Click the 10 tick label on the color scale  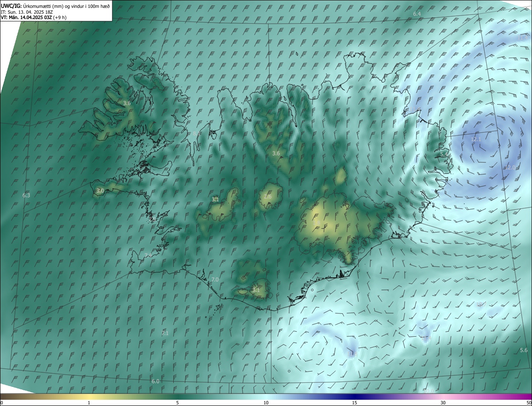(x=266, y=403)
